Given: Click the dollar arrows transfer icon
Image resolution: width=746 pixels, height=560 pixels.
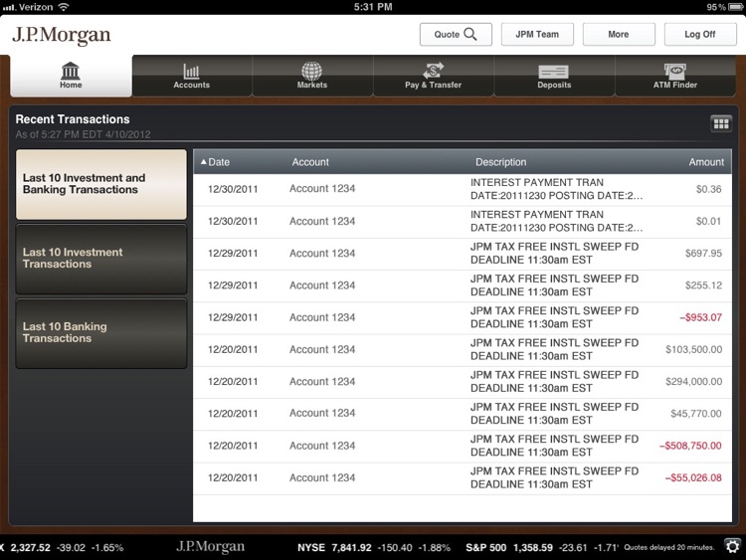Looking at the screenshot, I should (x=433, y=71).
